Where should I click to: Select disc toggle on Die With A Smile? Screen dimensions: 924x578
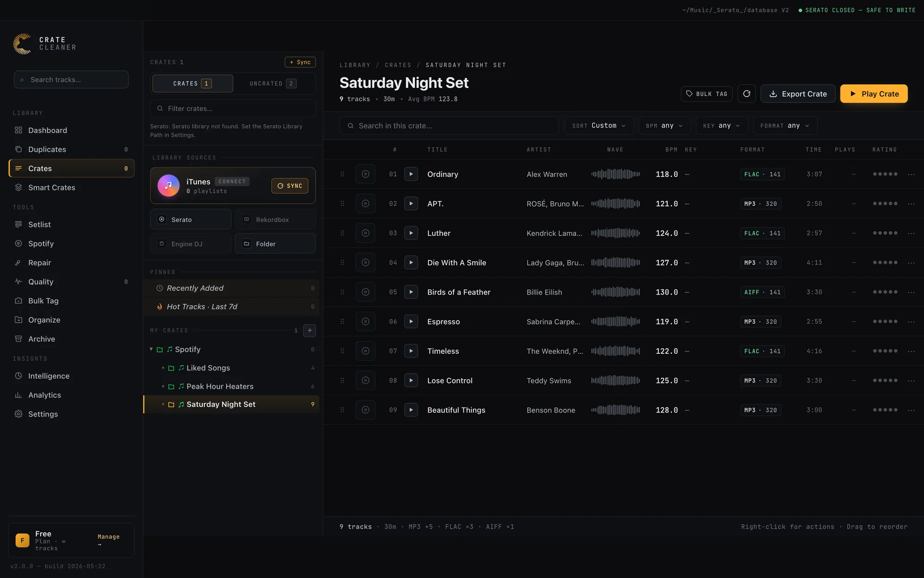[365, 263]
